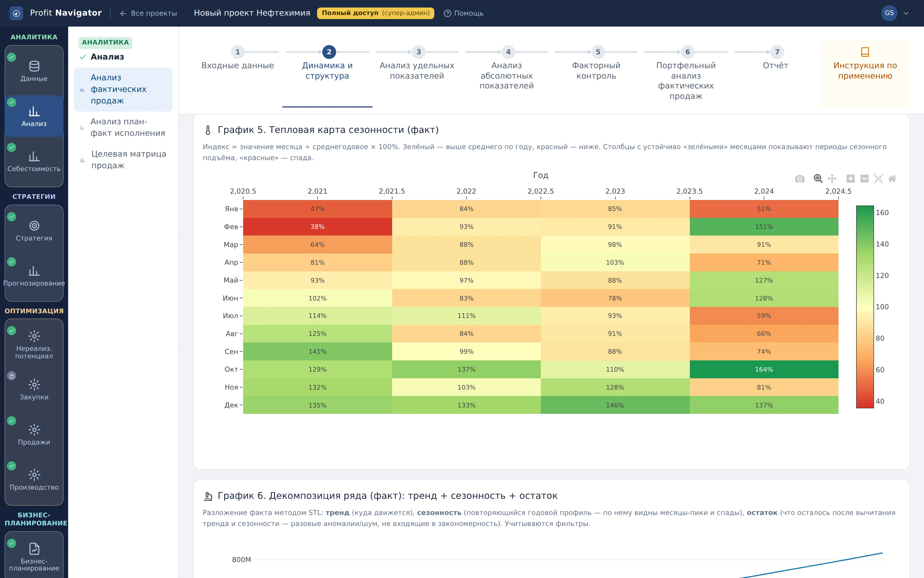Open the Производство sidebar section
The width and height of the screenshot is (924, 578).
click(34, 480)
